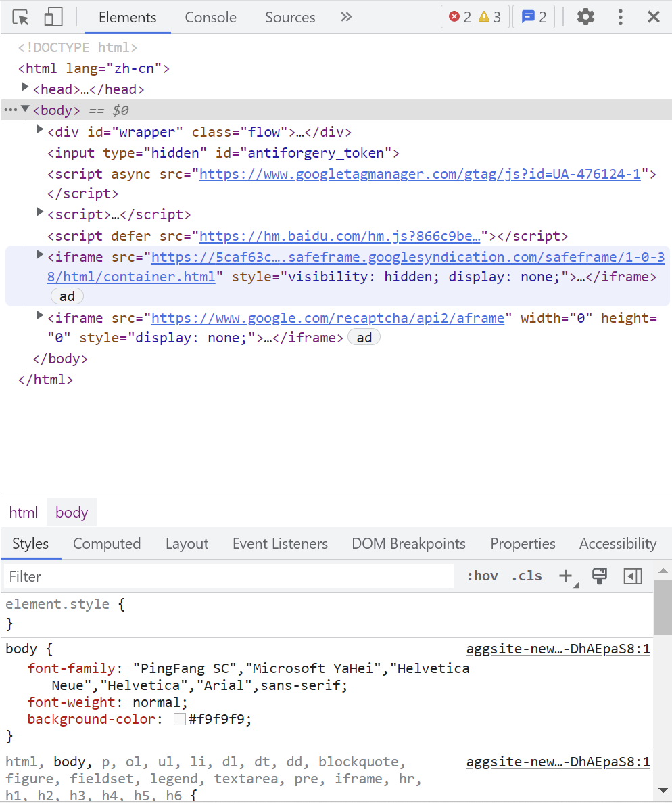Toggle the rendering emulations paintbrush icon
Image resolution: width=672 pixels, height=803 pixels.
(599, 576)
